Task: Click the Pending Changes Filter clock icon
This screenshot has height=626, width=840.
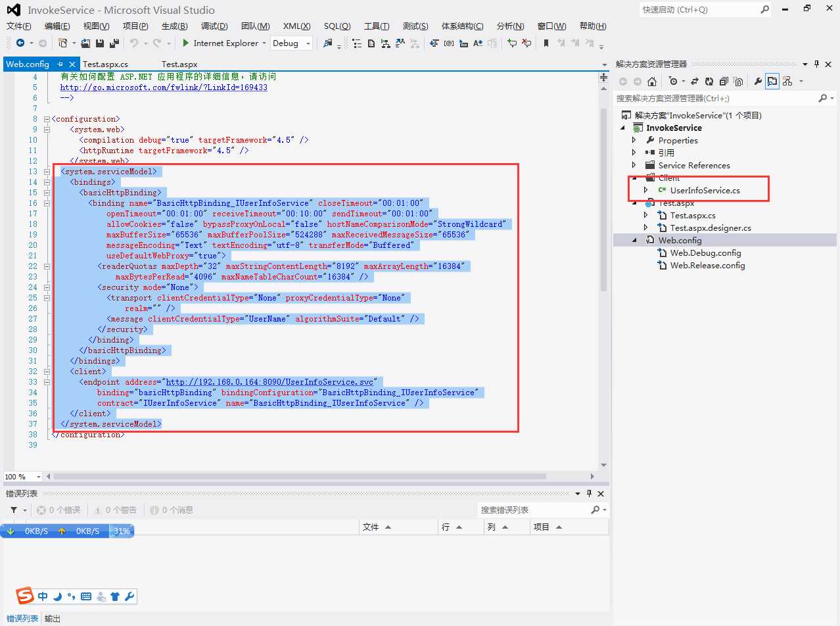Action: 673,82
